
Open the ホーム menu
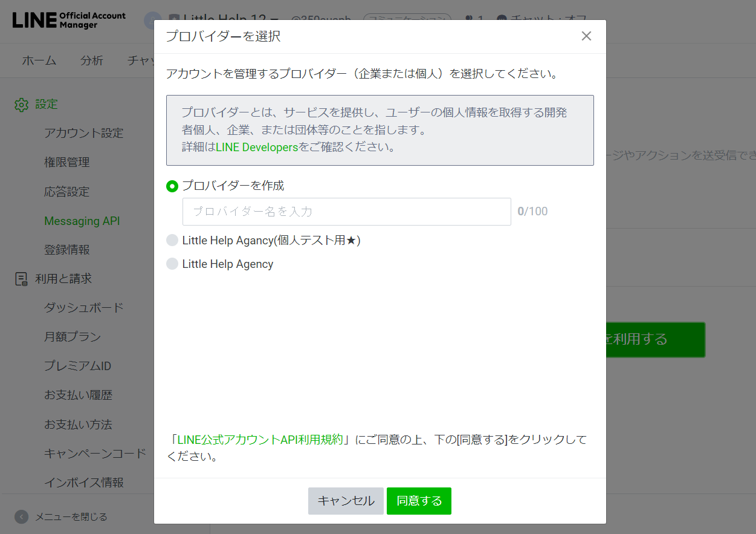(x=39, y=60)
